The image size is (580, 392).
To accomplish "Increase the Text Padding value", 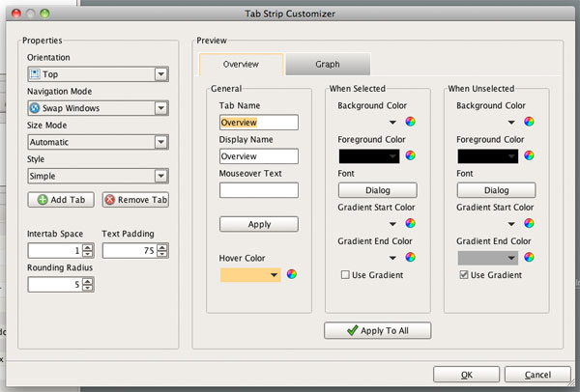I will (x=162, y=247).
